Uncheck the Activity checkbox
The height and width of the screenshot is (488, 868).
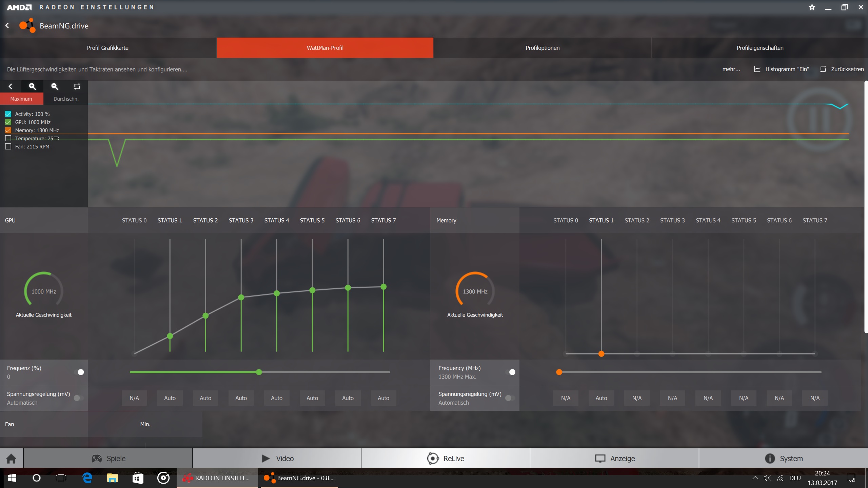pos(8,114)
